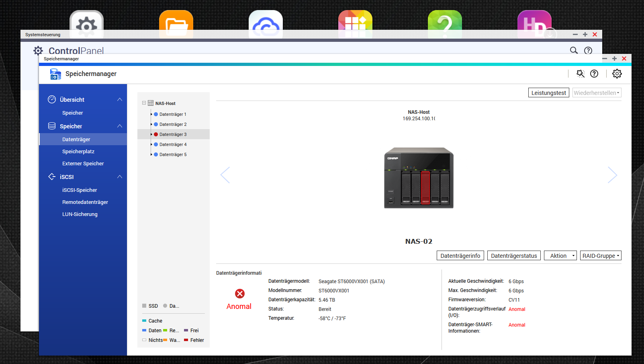Click the Anomal I/O access status

(517, 309)
